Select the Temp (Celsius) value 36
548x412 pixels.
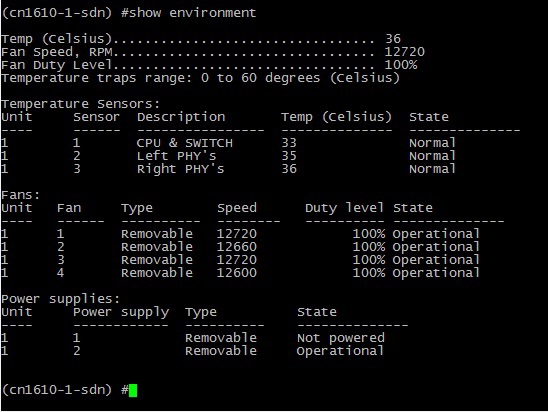393,39
